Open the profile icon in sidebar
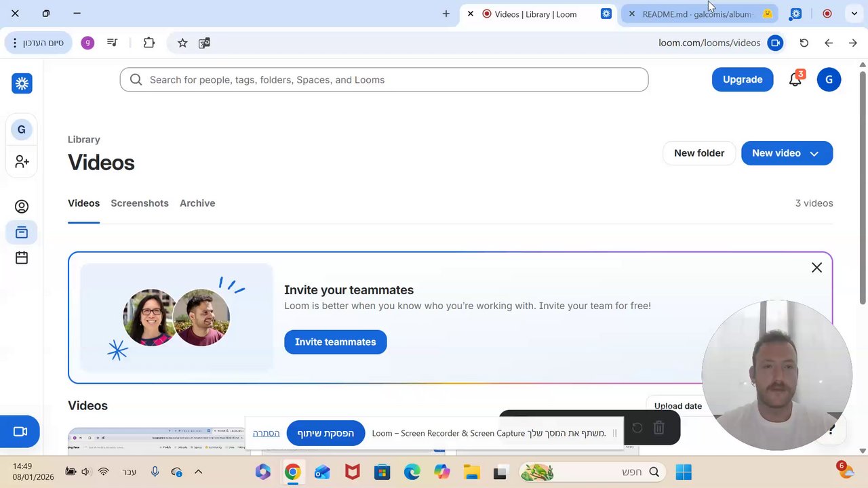The image size is (868, 488). (22, 207)
